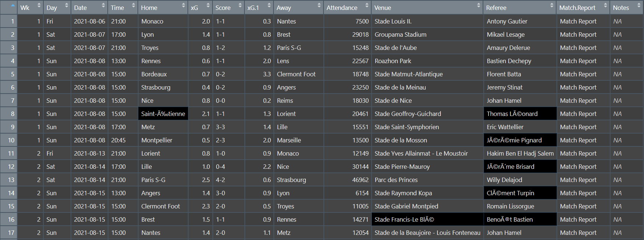Screen dimensions: 644x240
Task: Sort by Score using its sort arrows
Action: point(240,6)
